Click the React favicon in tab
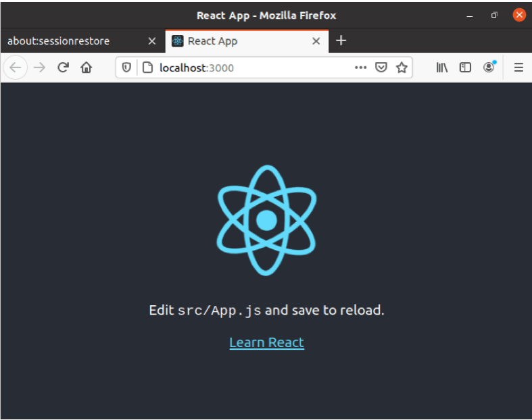 click(178, 41)
